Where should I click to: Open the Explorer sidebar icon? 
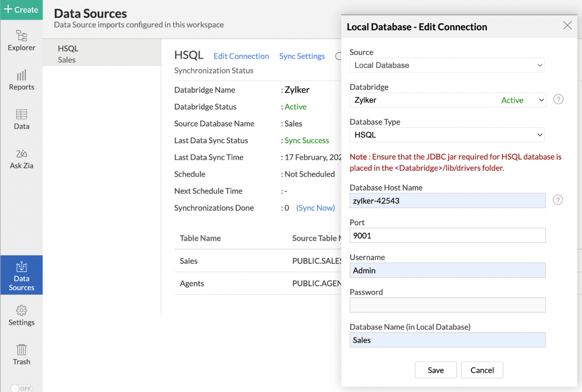[x=21, y=40]
